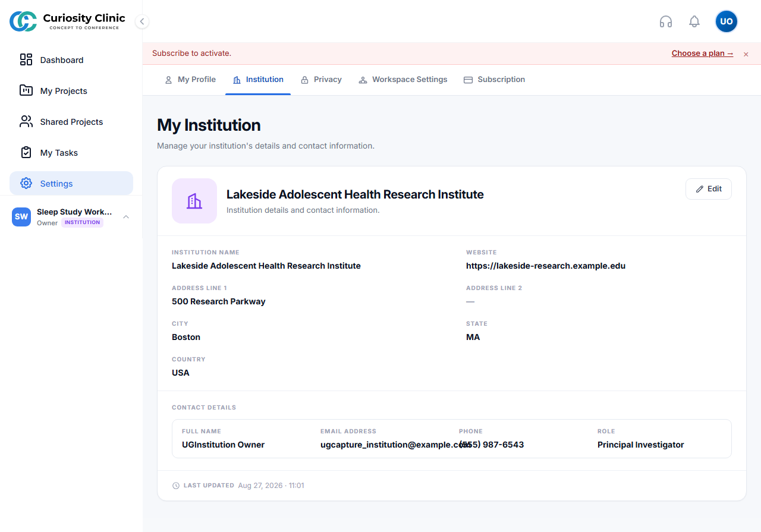Click the card title Lakeside Adolescent Health Research Institute
Screen dimensions: 761x532
[355, 194]
